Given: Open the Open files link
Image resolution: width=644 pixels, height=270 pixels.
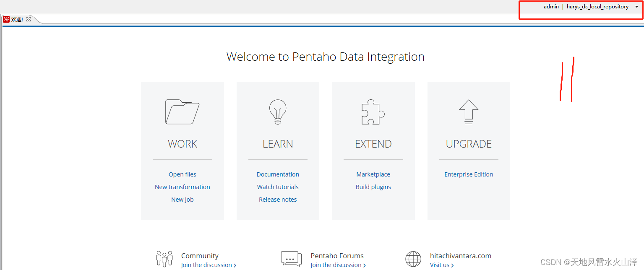Looking at the screenshot, I should 183,174.
